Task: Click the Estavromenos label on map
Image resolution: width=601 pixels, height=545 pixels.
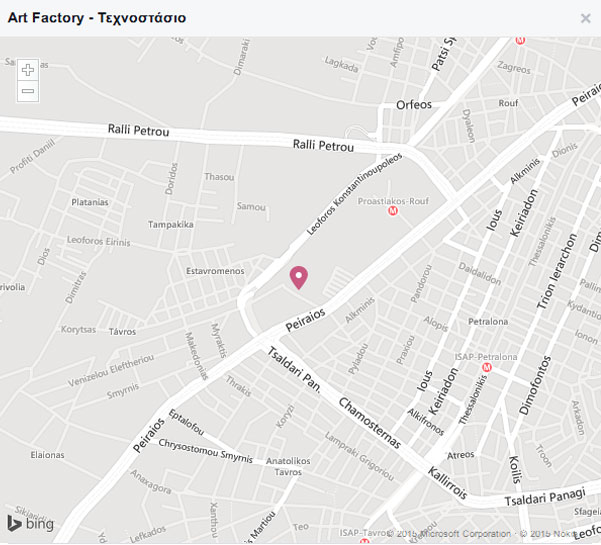Action: [x=215, y=271]
